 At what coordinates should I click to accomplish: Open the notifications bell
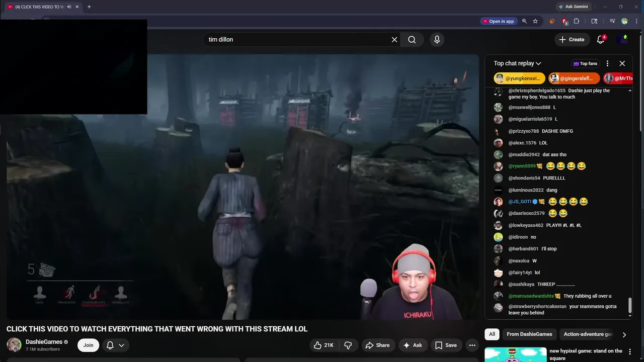tap(601, 39)
